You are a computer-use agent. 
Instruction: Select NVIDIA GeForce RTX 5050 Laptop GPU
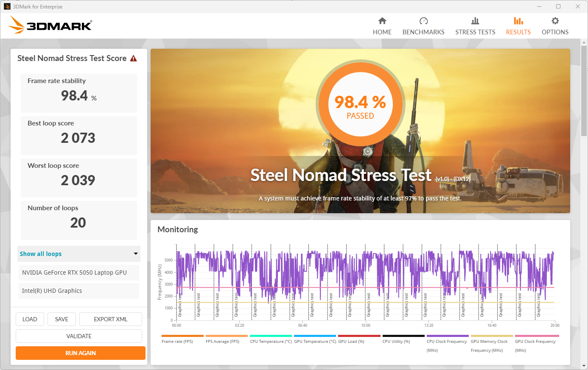(79, 273)
